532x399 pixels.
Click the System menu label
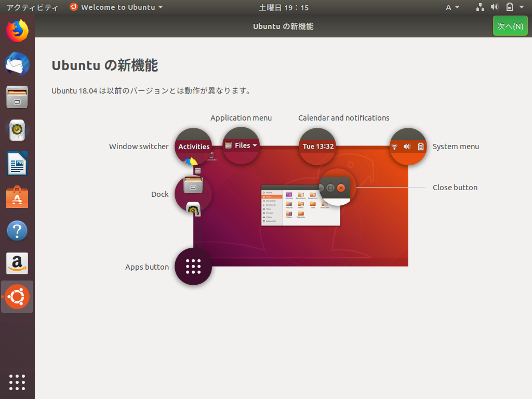coord(456,147)
